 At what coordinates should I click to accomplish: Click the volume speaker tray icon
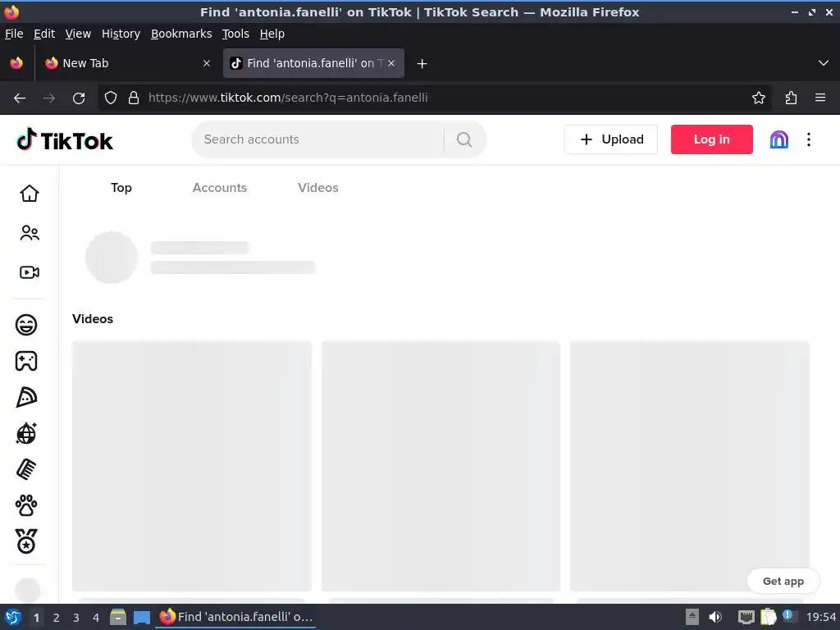[x=715, y=617]
